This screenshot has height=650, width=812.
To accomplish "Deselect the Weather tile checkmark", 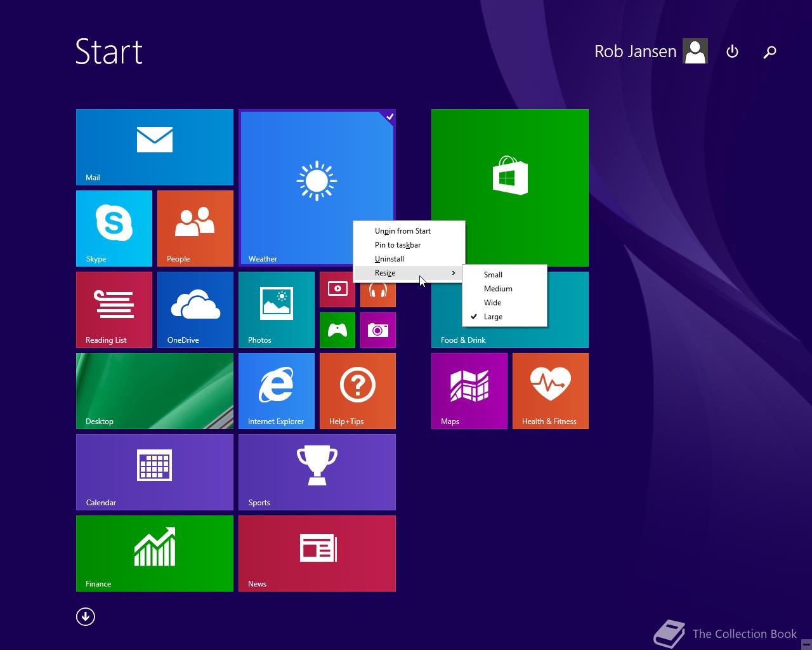I will pos(390,117).
